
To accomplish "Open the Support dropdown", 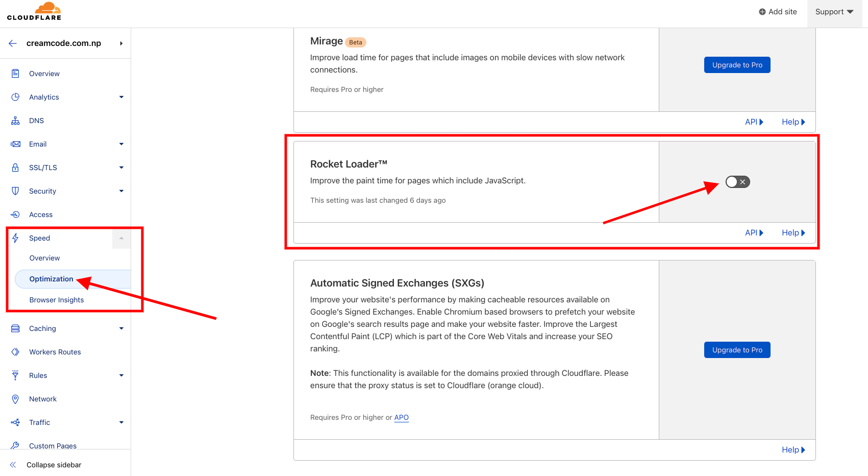I will 834,12.
